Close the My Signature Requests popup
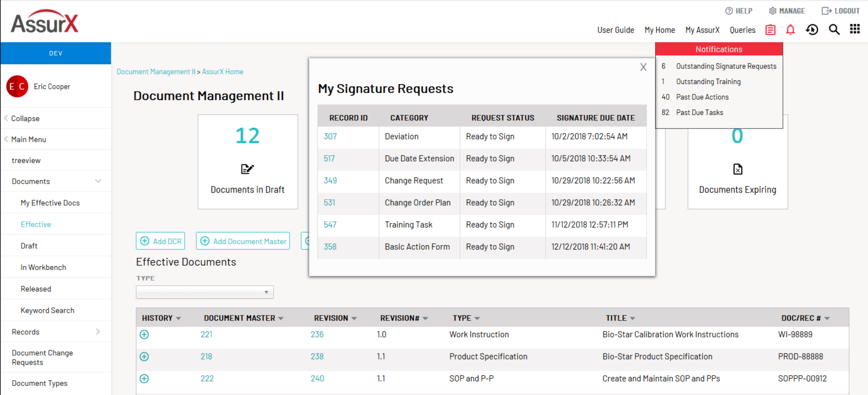The image size is (868, 395). pos(643,67)
